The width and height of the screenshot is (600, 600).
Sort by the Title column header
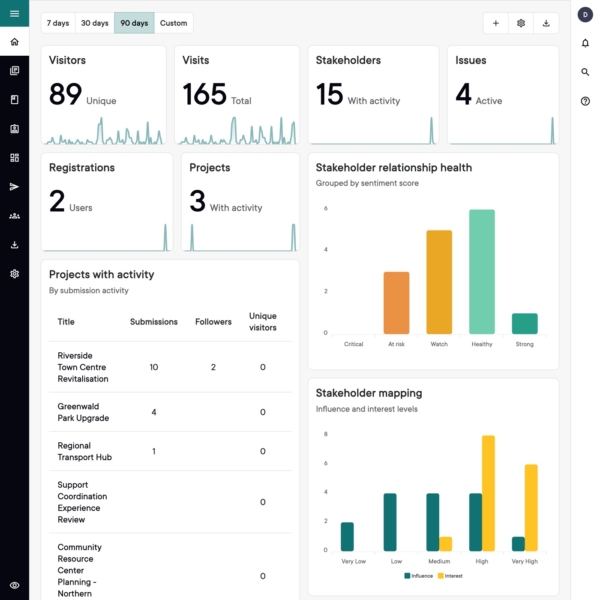pyautogui.click(x=66, y=322)
